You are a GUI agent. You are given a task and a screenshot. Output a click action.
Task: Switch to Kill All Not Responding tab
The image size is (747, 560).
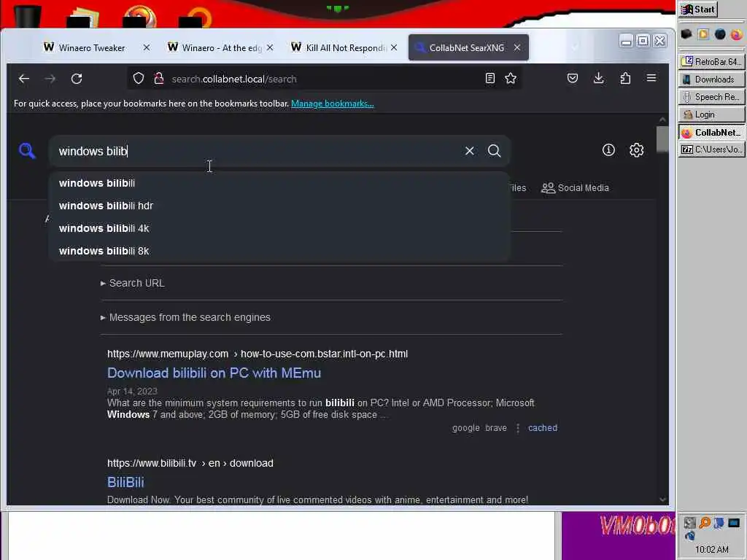345,47
